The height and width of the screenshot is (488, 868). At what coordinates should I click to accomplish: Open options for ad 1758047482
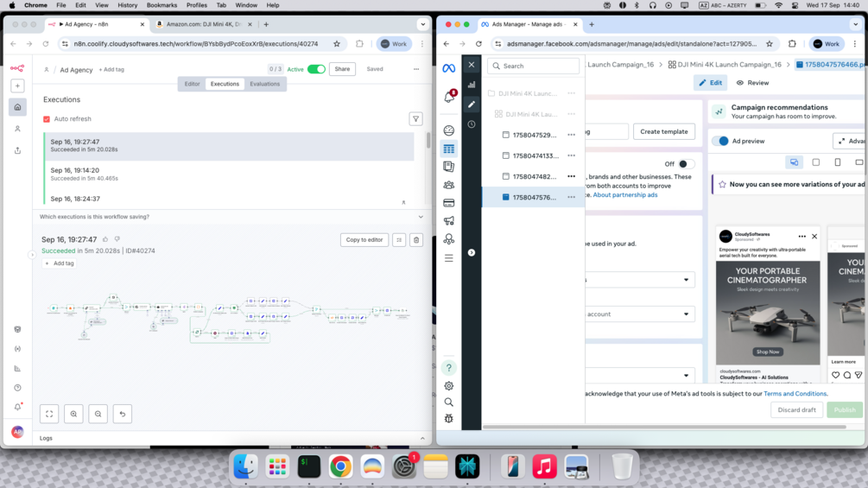click(x=571, y=176)
